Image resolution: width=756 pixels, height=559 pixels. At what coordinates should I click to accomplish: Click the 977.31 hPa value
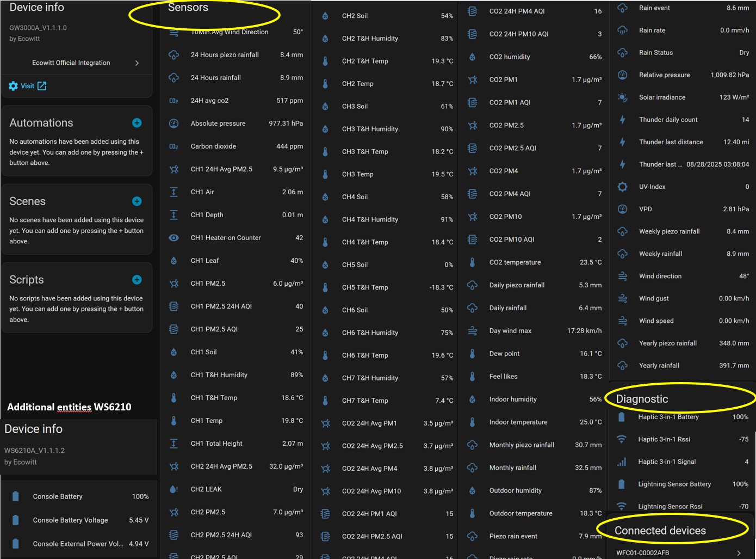point(286,124)
